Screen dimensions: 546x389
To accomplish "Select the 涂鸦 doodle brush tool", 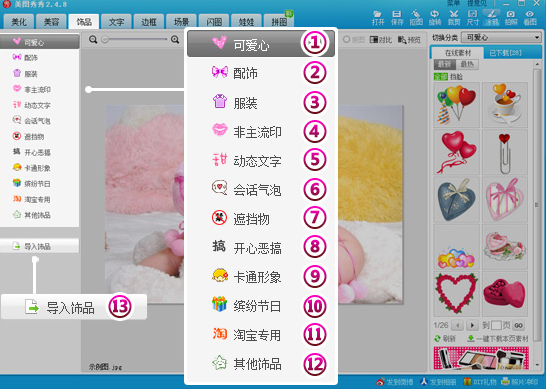I will tap(492, 17).
